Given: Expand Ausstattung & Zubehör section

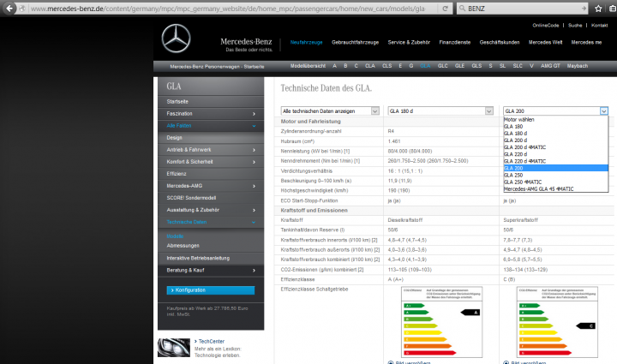Looking at the screenshot, I should coord(211,210).
